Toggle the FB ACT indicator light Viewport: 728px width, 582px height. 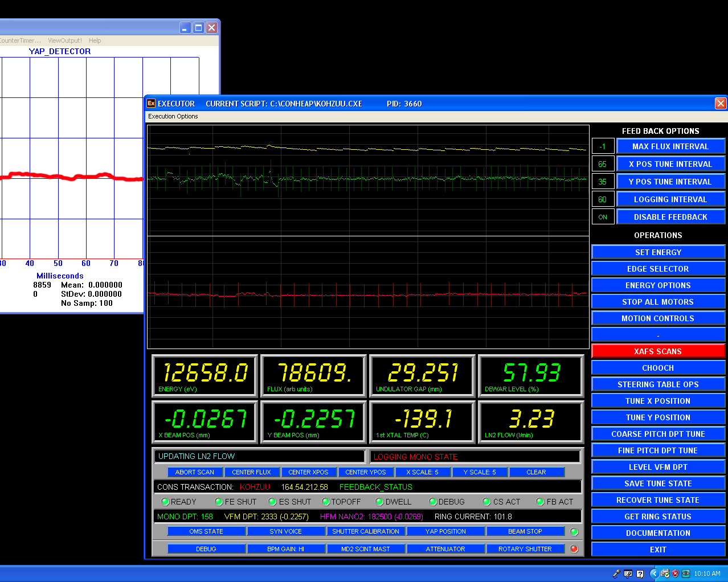541,502
